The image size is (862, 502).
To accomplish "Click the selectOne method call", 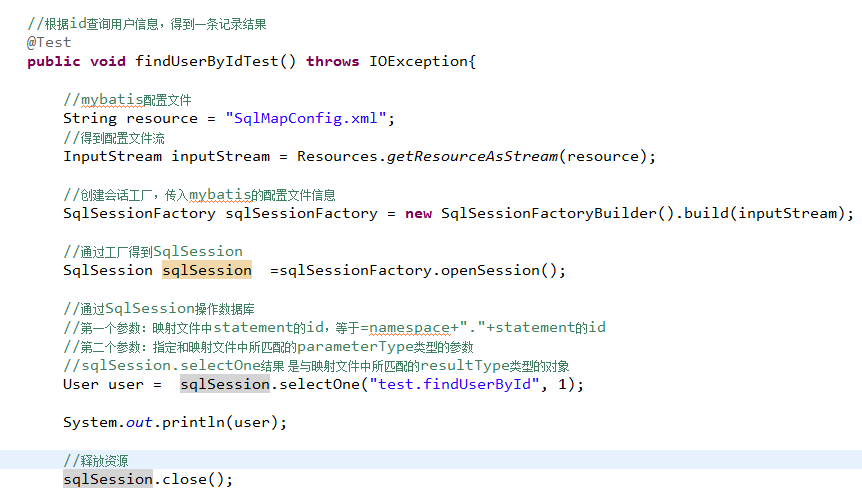I will click(319, 384).
